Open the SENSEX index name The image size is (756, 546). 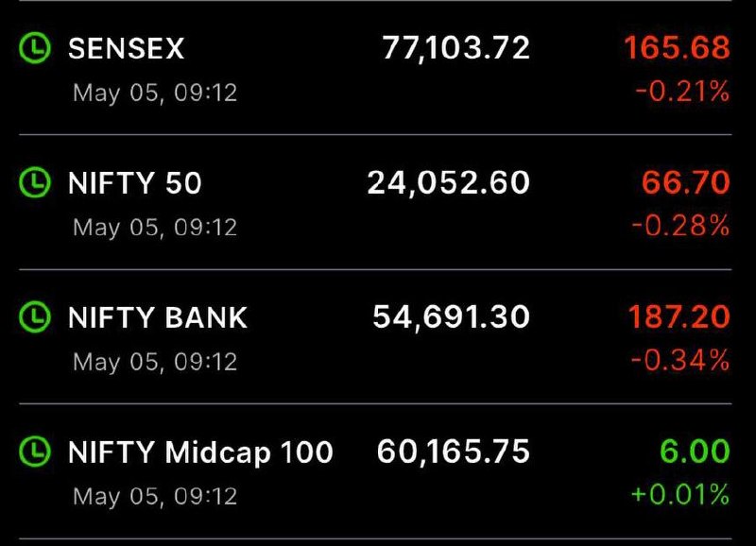tap(127, 48)
